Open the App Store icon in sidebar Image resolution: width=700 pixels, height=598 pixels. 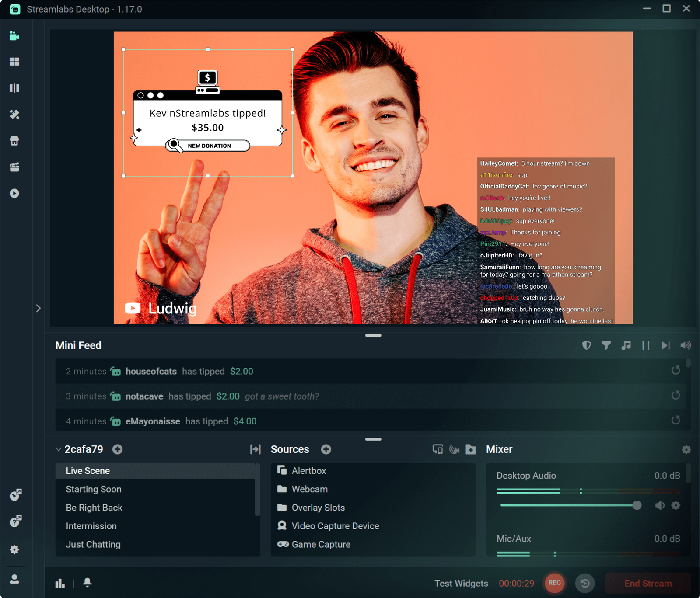click(14, 141)
